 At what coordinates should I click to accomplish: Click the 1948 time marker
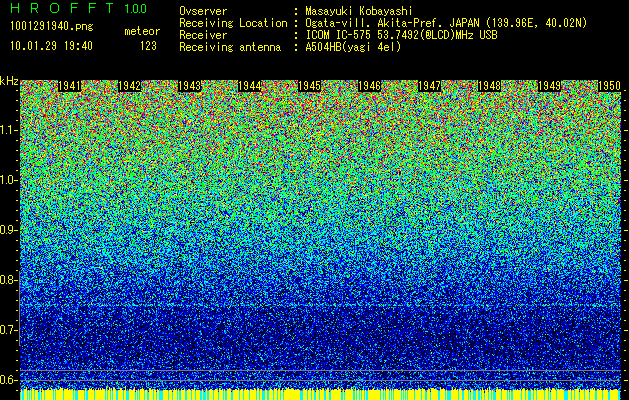[489, 86]
